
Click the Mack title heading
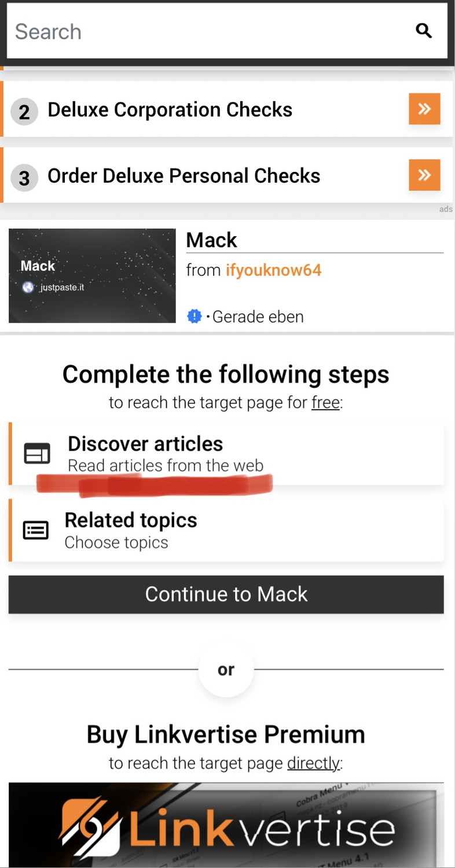(x=212, y=240)
